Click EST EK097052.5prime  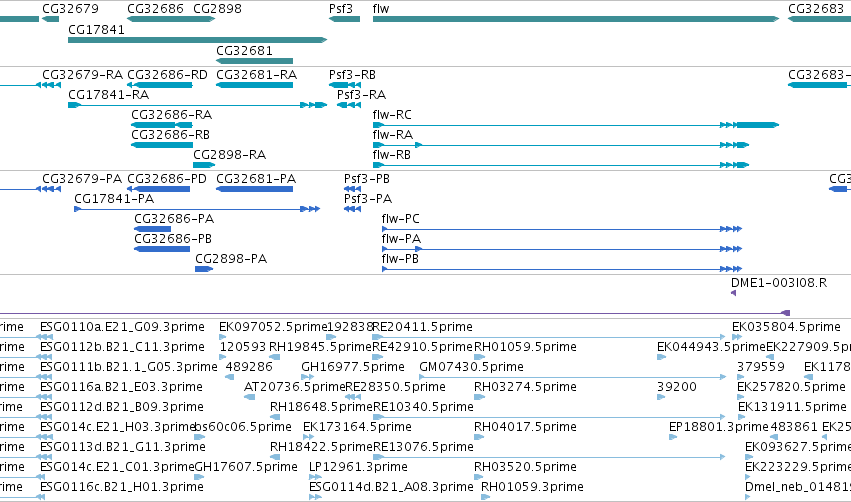coord(272,327)
